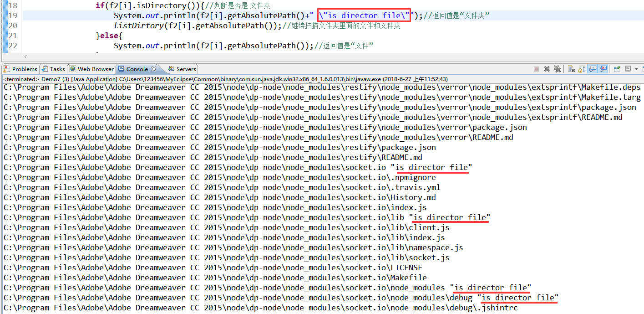Click console line ending in lib\namespace.js
Screen dimensions: 644x314
233,247
